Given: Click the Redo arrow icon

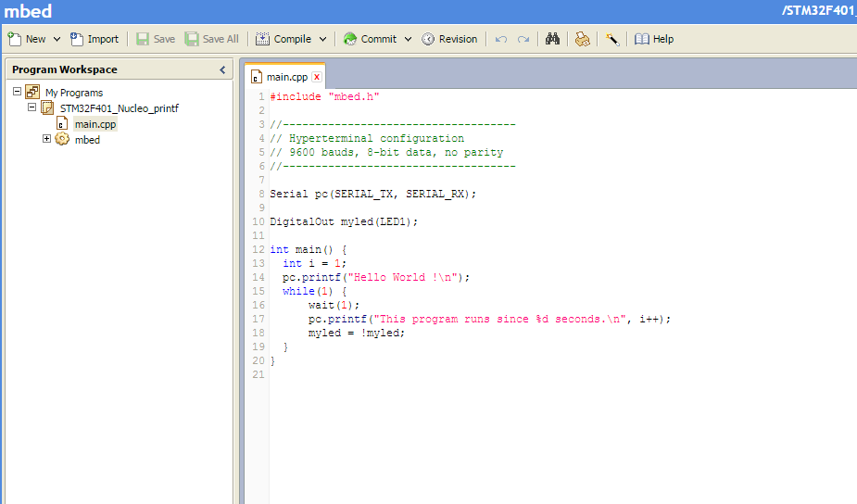Looking at the screenshot, I should (x=523, y=39).
